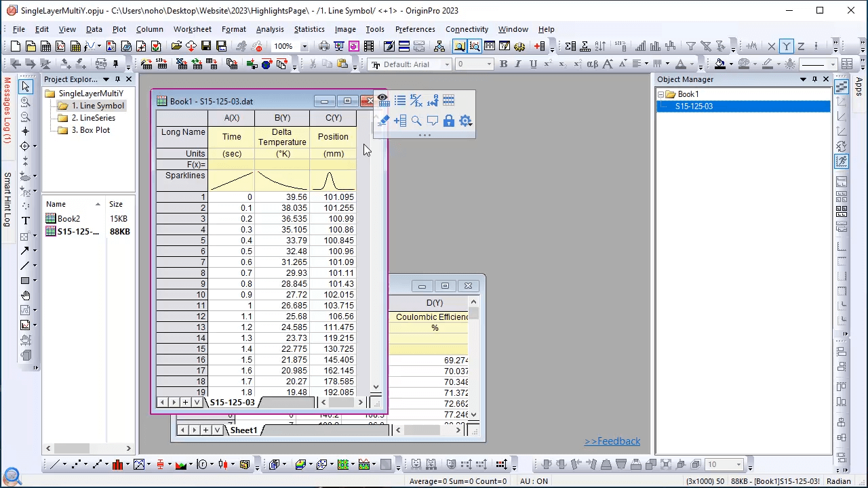
Task: Click the >>Feedback link
Action: click(612, 441)
